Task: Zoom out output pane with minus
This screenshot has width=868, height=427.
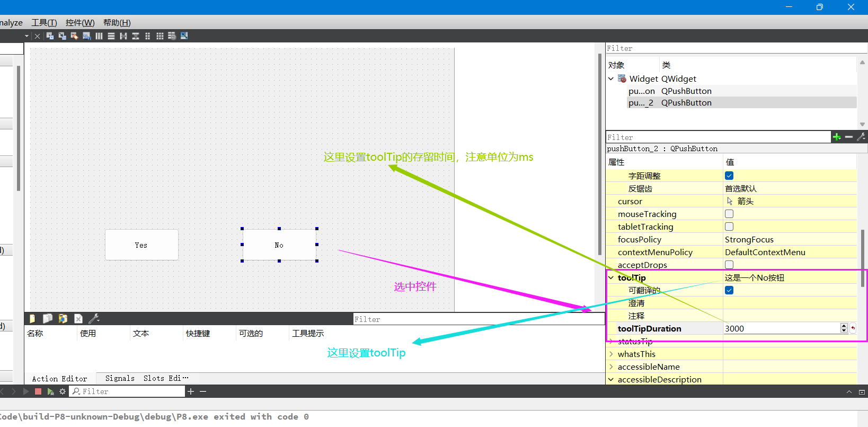Action: click(x=203, y=391)
